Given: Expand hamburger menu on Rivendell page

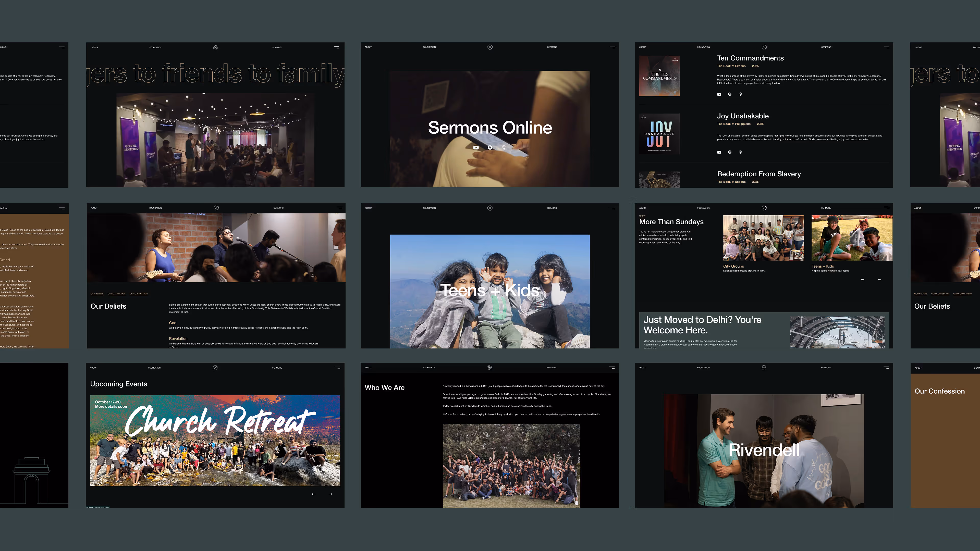Looking at the screenshot, I should 886,367.
